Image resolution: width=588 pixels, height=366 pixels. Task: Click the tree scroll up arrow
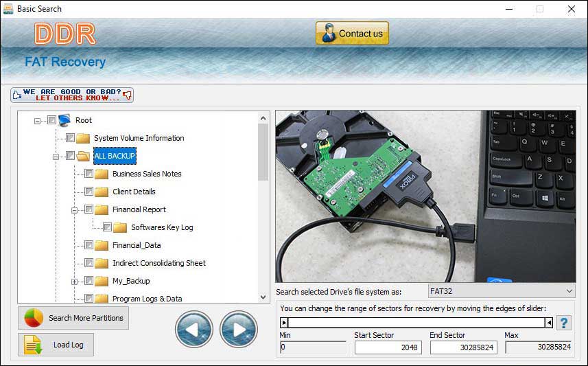[x=263, y=118]
